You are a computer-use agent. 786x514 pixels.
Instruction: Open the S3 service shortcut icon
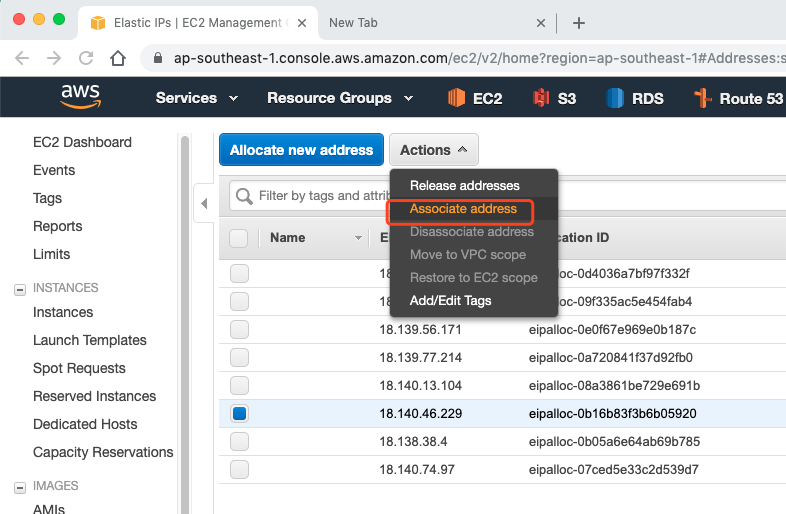pos(541,98)
